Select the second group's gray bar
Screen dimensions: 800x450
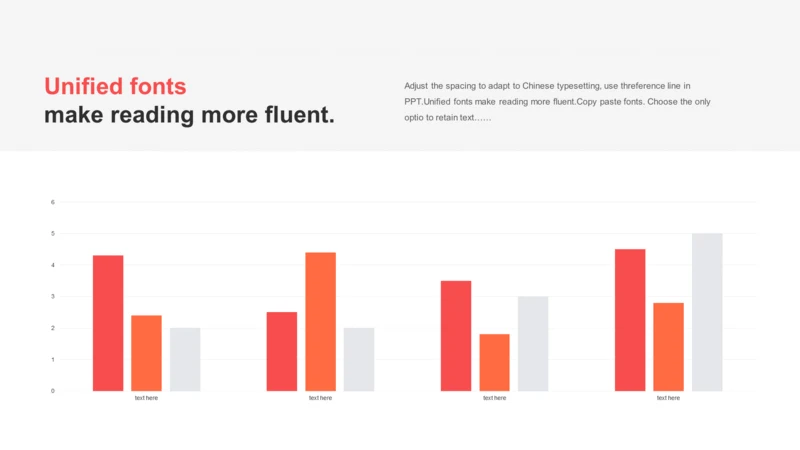pos(359,359)
